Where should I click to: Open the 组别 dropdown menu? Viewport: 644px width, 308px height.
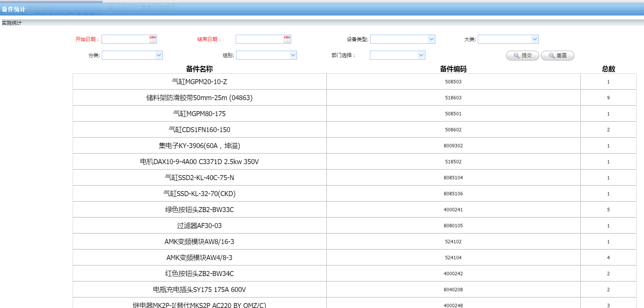(293, 55)
